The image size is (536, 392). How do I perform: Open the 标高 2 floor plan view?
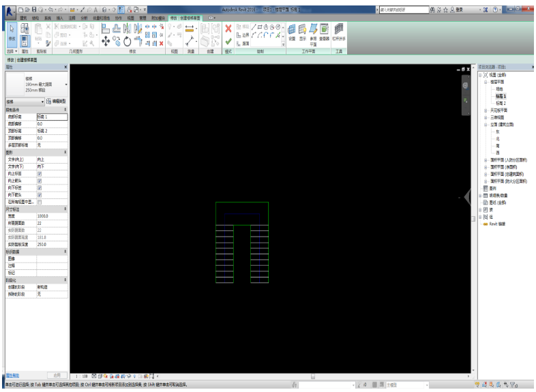tap(501, 103)
